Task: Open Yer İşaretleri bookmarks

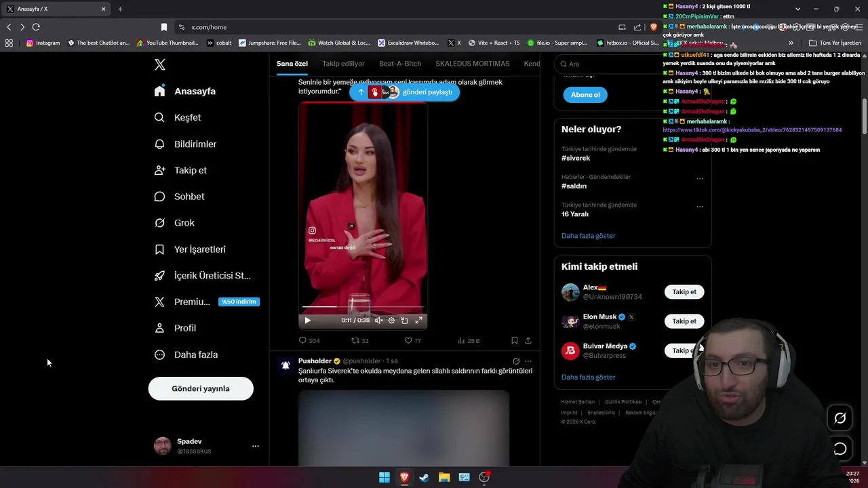Action: pyautogui.click(x=190, y=249)
